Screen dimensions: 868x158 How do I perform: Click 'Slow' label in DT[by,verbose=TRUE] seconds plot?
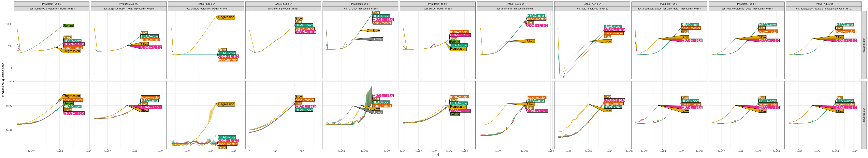click(x=145, y=111)
